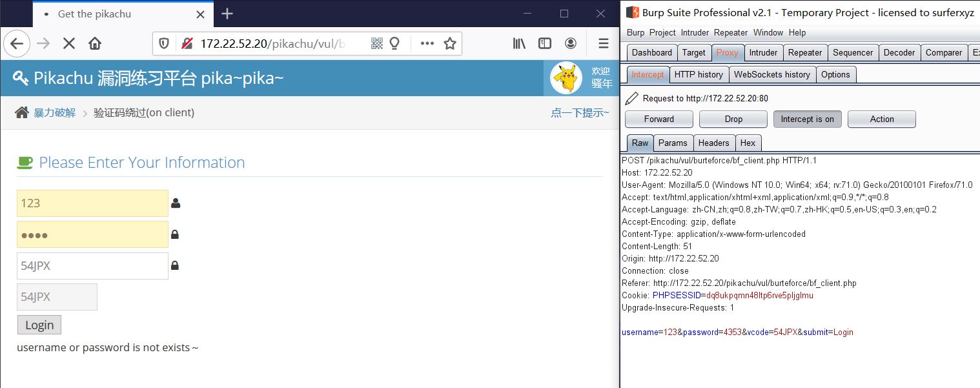The width and height of the screenshot is (980, 388).
Task: Open tracking protection shield icon
Action: tap(165, 44)
